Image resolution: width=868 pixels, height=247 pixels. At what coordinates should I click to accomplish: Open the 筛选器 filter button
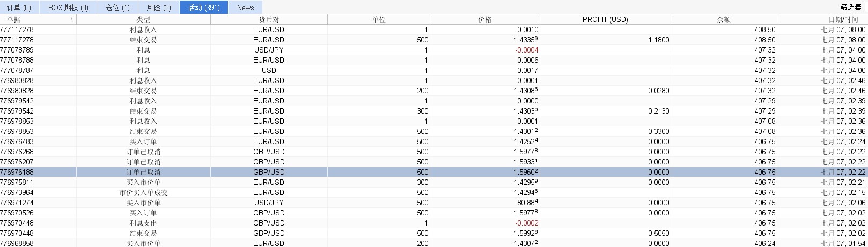851,8
